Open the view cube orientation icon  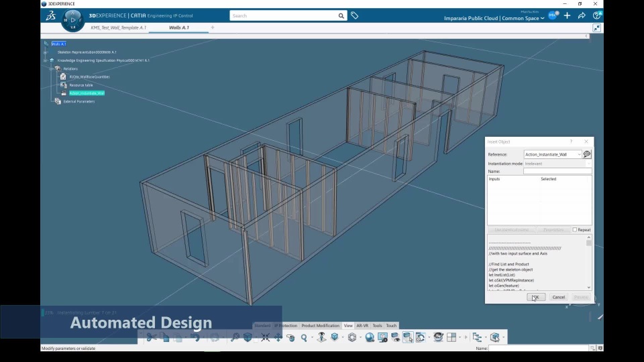(335, 337)
